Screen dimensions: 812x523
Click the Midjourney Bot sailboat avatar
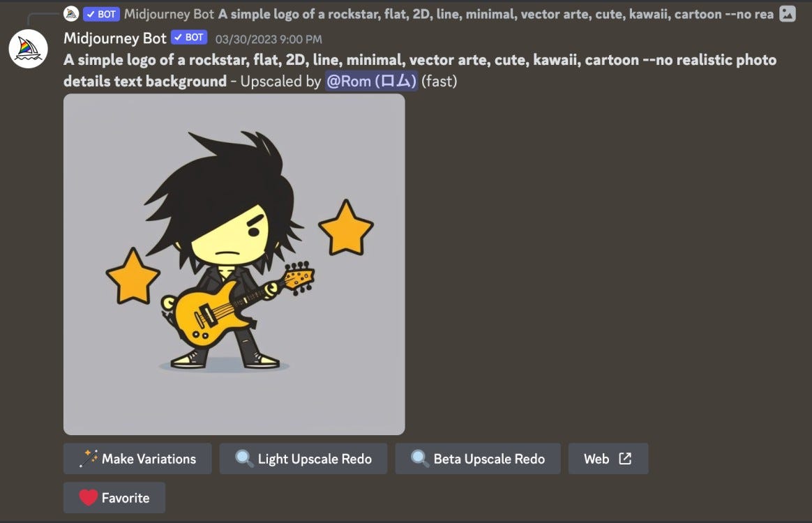click(x=29, y=50)
